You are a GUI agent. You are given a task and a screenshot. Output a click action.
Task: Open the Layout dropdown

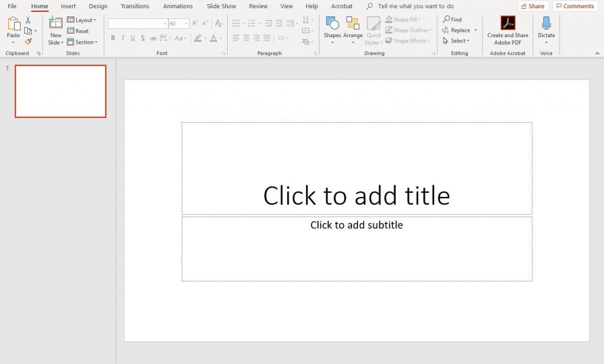[x=82, y=20]
